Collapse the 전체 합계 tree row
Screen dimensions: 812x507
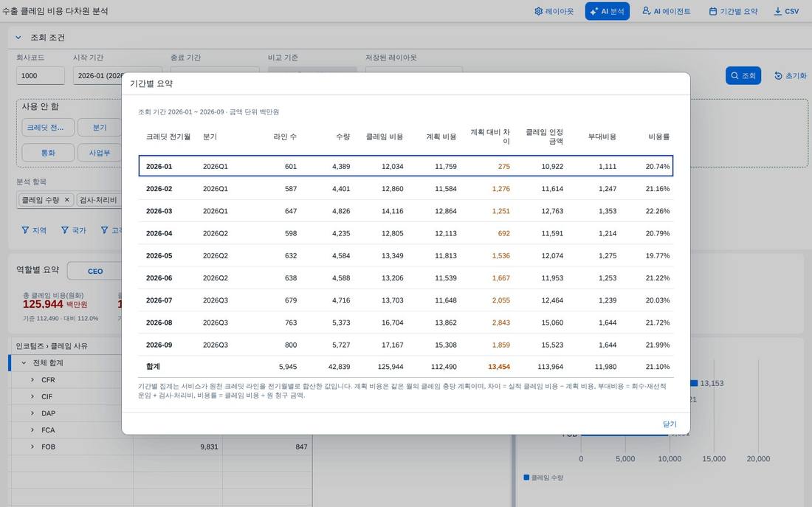click(x=24, y=362)
